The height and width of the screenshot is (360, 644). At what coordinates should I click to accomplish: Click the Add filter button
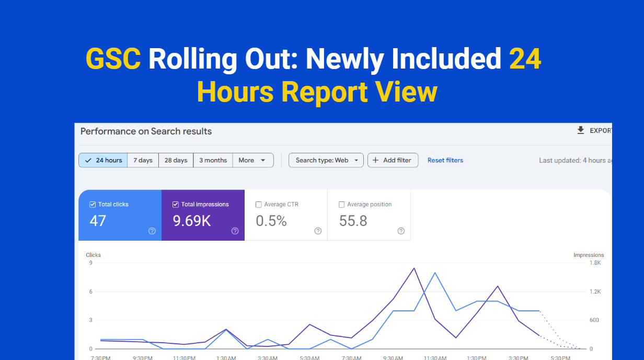point(393,160)
